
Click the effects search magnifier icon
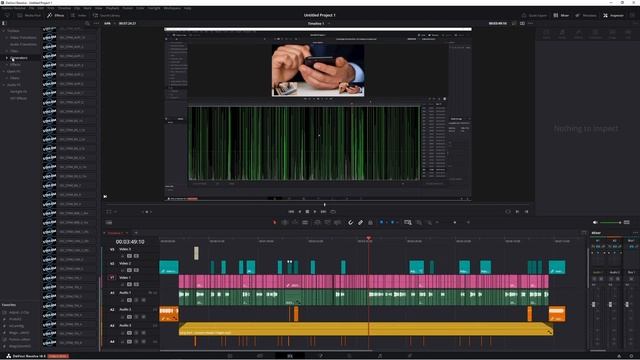87,24
